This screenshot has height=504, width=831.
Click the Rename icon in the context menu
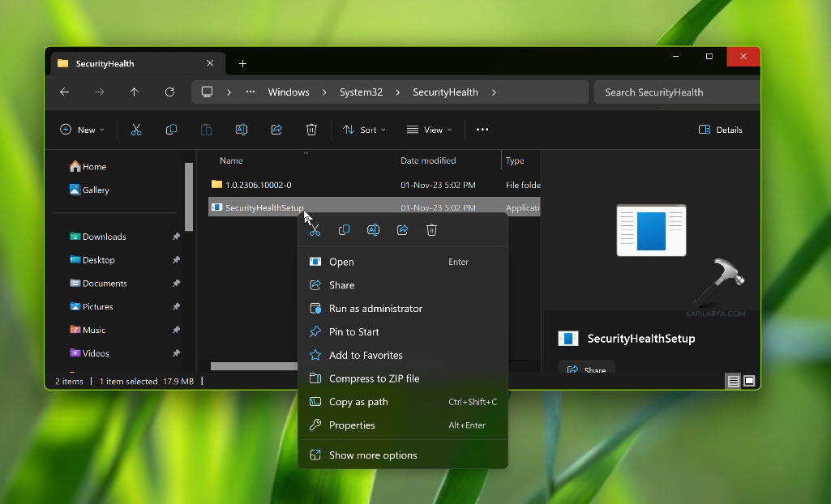pos(373,230)
